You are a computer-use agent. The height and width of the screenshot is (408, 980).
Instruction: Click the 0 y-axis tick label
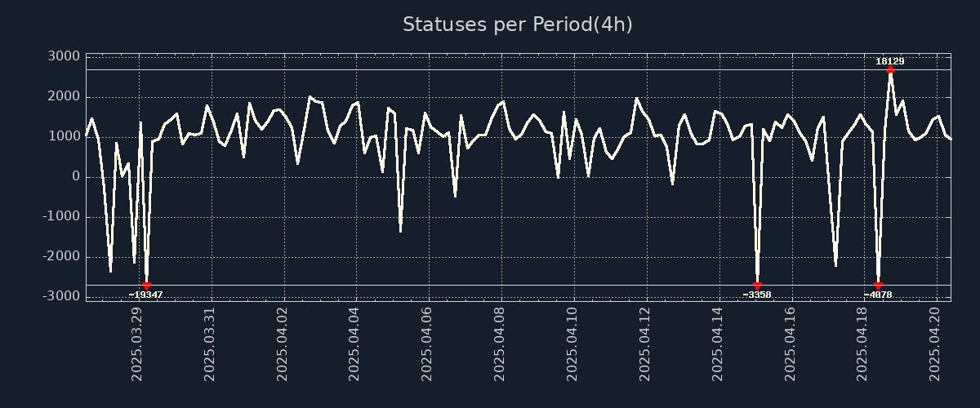75,176
